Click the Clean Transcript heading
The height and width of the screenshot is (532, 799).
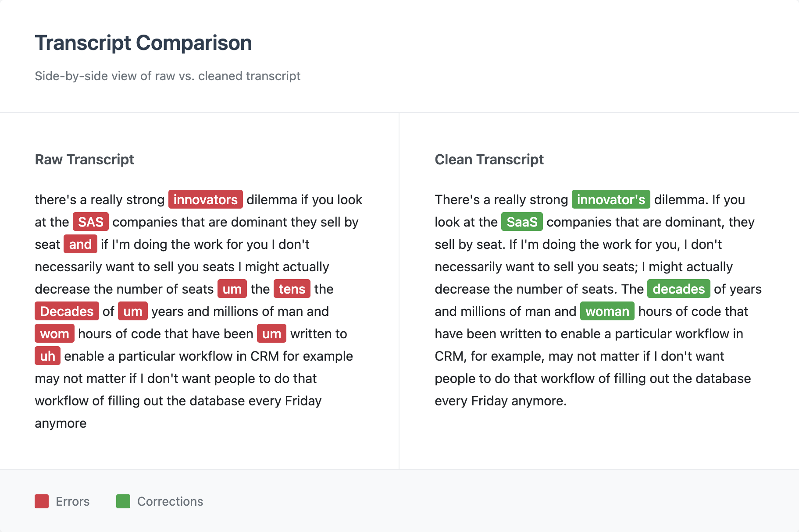coord(489,160)
